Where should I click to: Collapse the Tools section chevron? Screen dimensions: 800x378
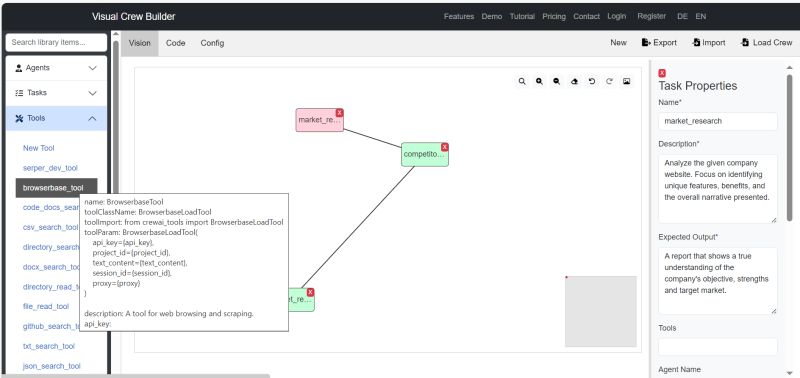[x=92, y=118]
